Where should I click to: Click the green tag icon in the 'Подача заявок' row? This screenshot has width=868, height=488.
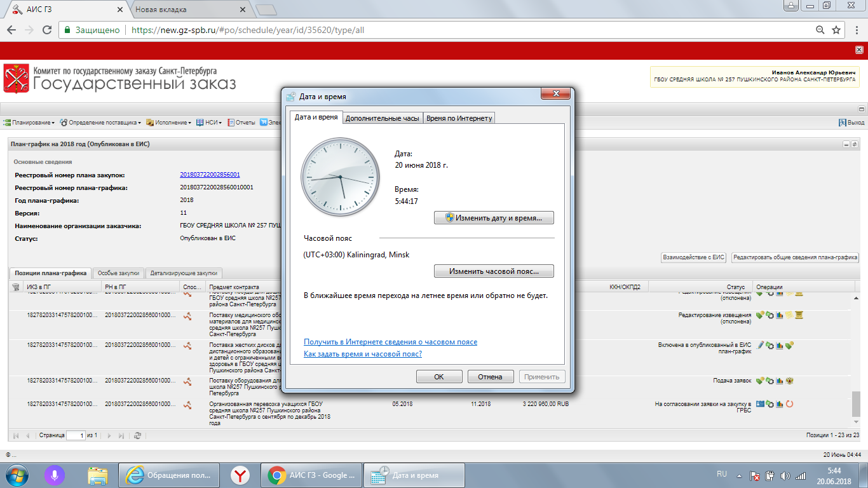click(x=760, y=381)
